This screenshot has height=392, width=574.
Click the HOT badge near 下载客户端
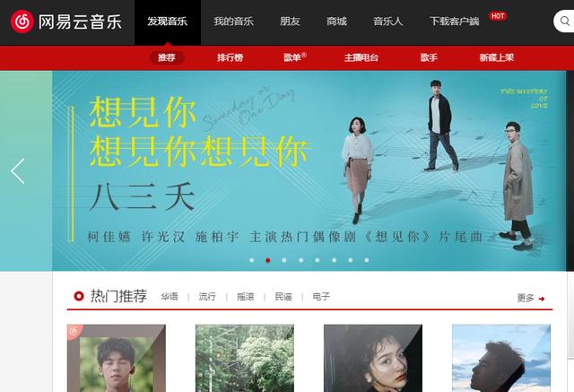498,16
